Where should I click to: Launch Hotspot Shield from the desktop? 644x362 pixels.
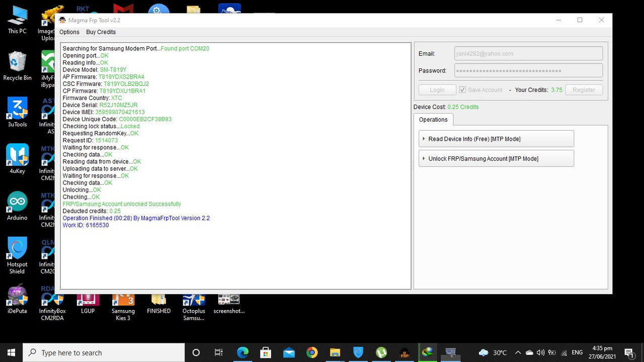(x=17, y=255)
